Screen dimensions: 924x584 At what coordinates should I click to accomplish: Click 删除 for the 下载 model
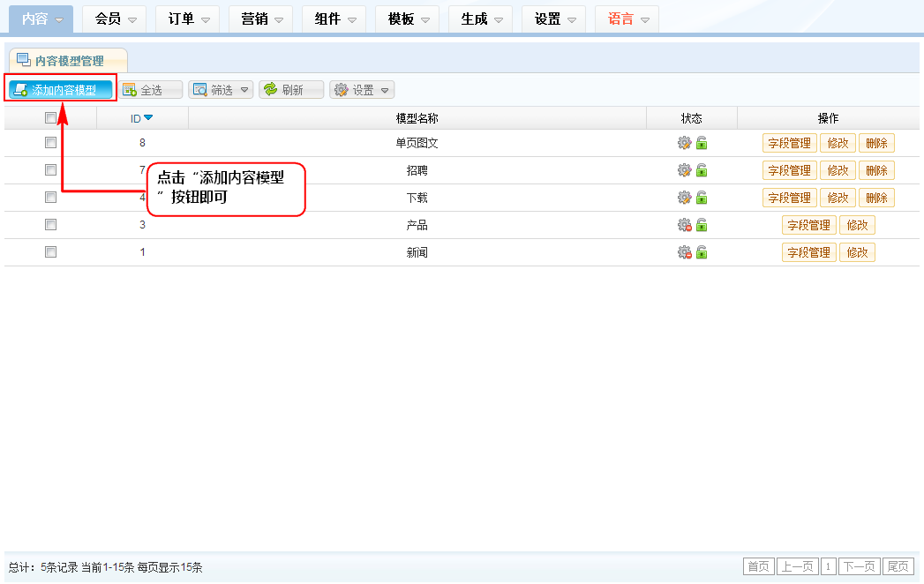876,198
